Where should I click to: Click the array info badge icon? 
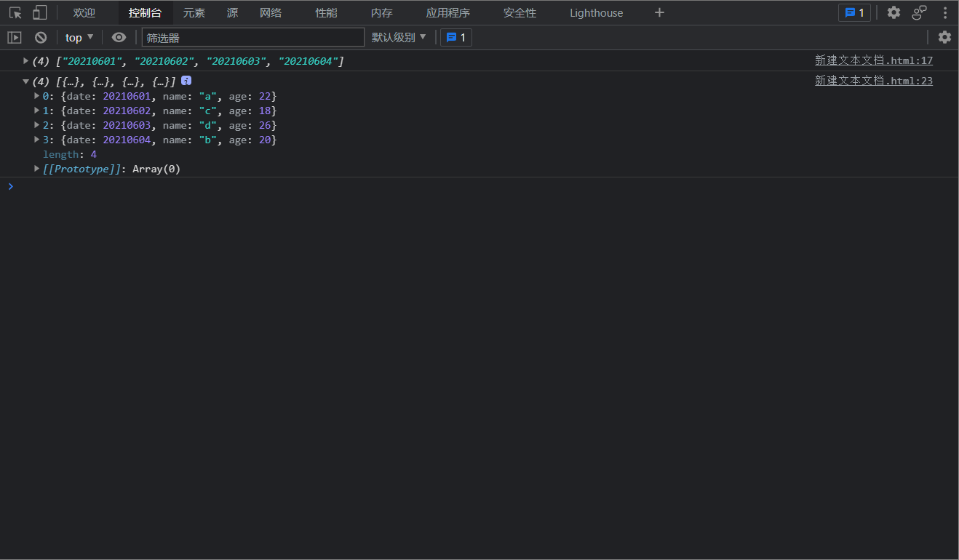pos(186,81)
